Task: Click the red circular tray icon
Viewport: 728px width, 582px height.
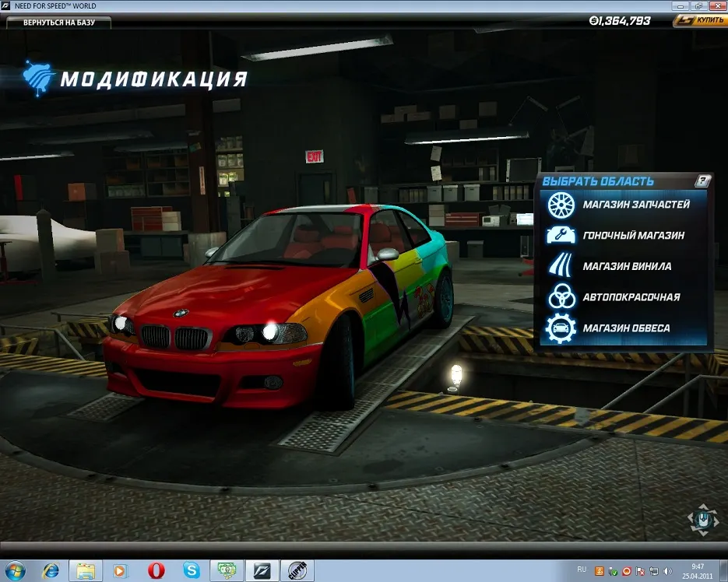Action: 626,571
